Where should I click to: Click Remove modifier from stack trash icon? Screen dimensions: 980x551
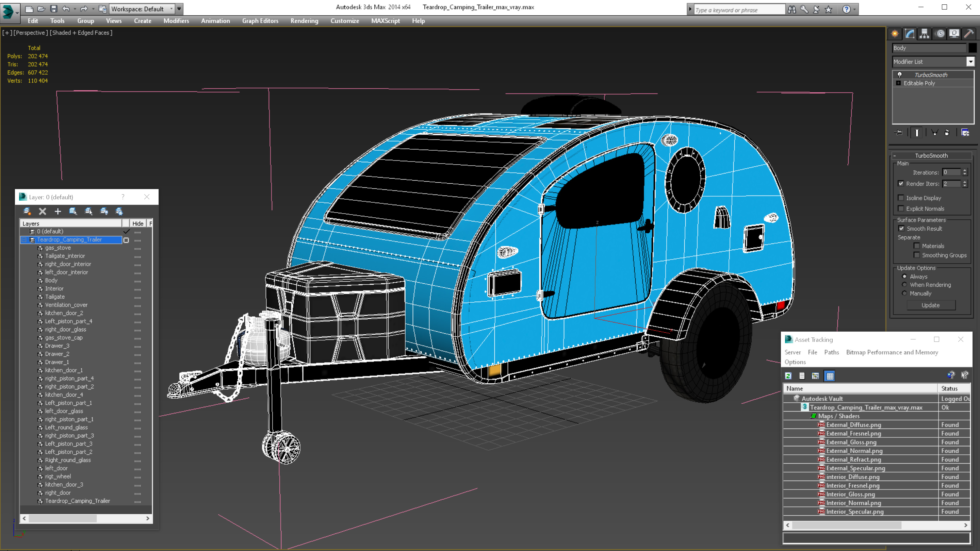947,133
